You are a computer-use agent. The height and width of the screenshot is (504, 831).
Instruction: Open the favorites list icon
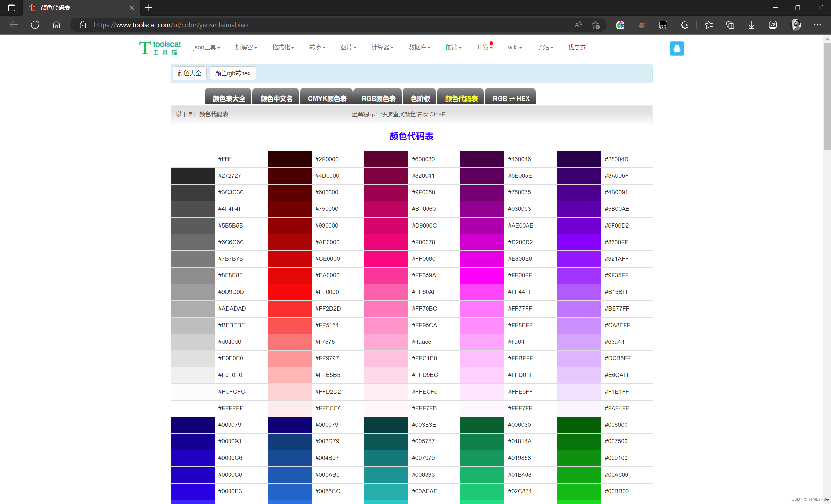click(x=709, y=25)
